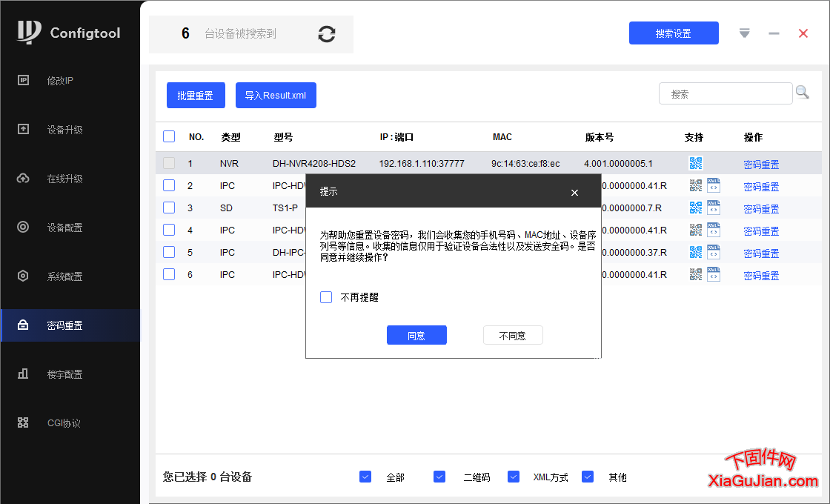
Task: Open the 系统配置 sidebar section
Action: pos(70,276)
